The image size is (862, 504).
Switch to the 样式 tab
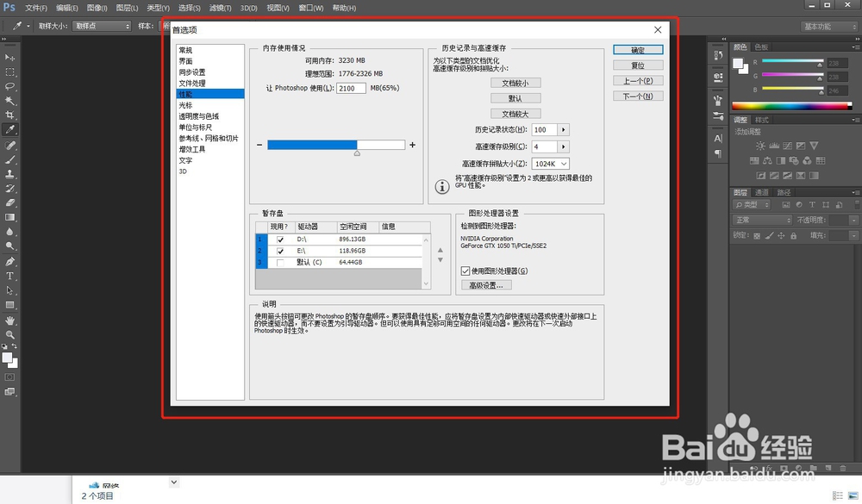(x=761, y=120)
